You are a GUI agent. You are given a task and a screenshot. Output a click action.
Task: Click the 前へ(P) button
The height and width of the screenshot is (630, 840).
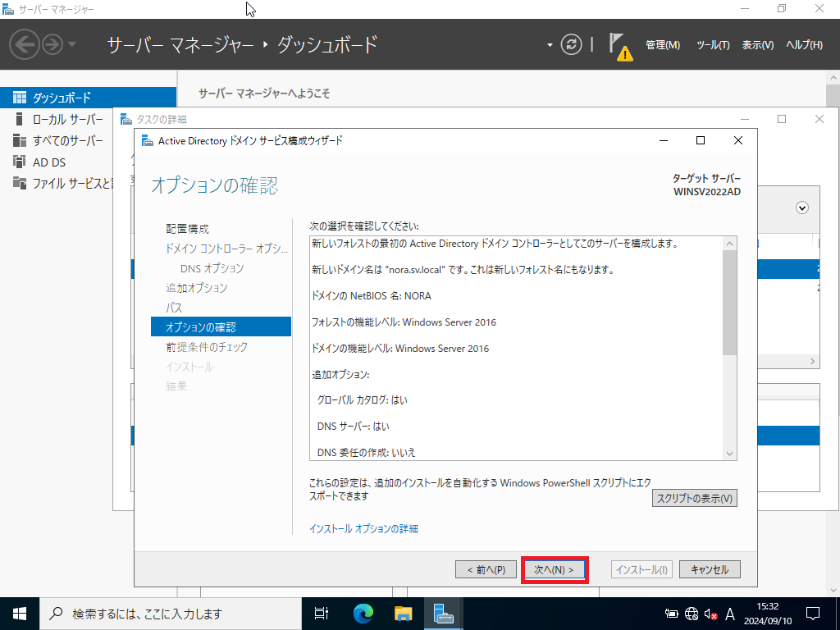[486, 569]
